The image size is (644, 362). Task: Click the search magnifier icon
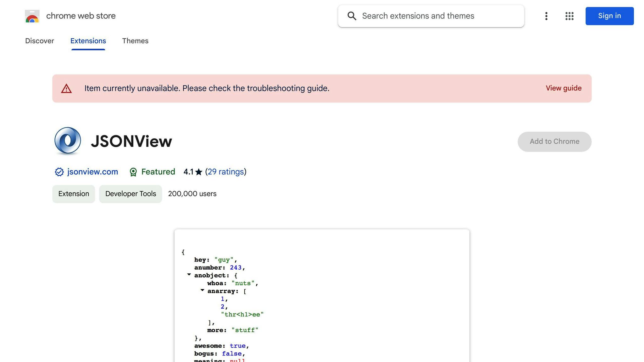(352, 16)
